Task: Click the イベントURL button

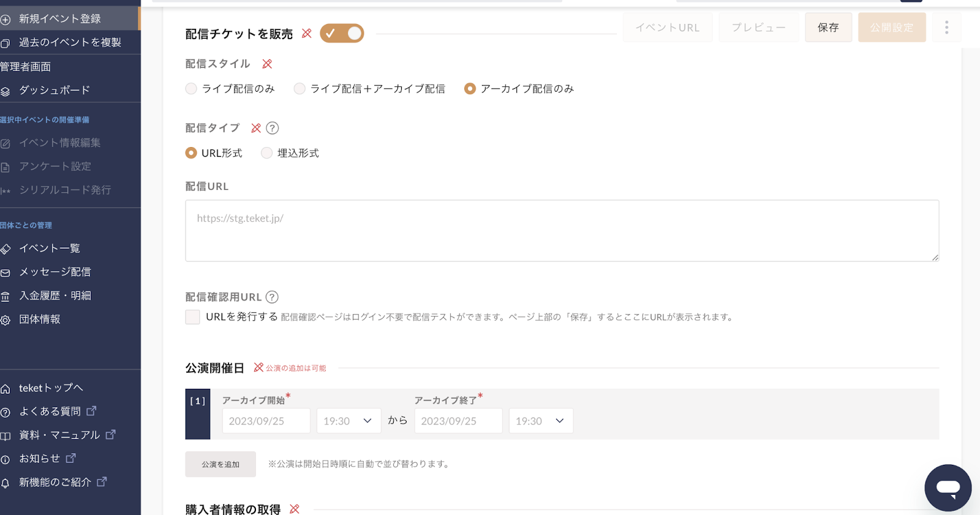Action: click(668, 27)
